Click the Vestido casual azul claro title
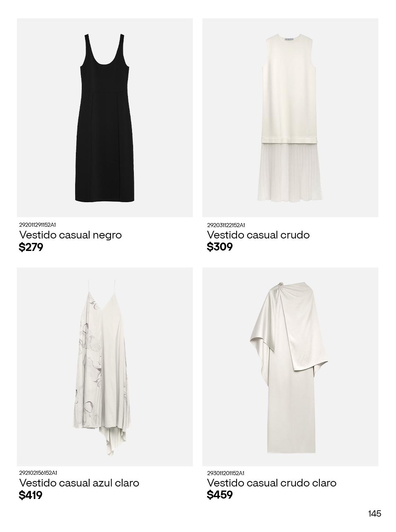The height and width of the screenshot is (532, 396). coord(79,483)
